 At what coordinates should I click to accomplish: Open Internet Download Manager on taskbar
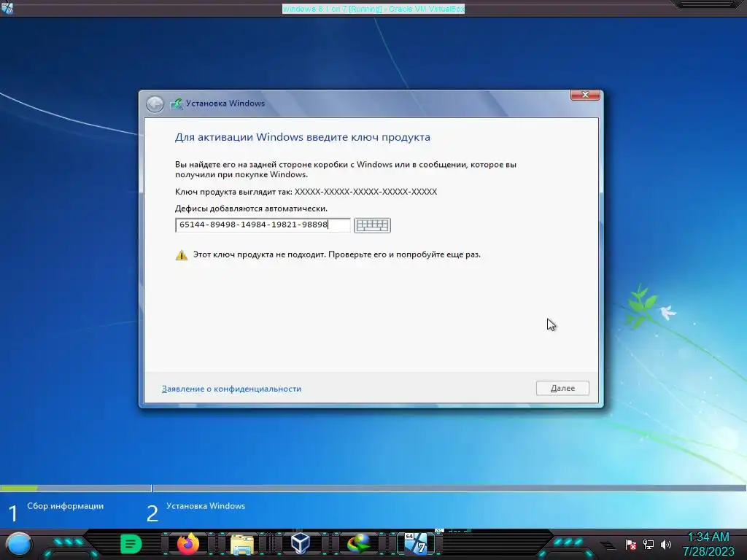(x=358, y=544)
